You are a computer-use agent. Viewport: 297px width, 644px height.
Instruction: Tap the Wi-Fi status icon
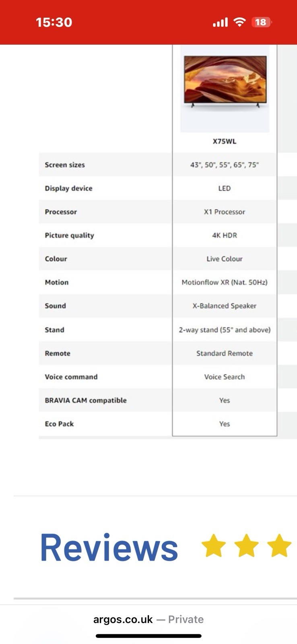coord(239,22)
